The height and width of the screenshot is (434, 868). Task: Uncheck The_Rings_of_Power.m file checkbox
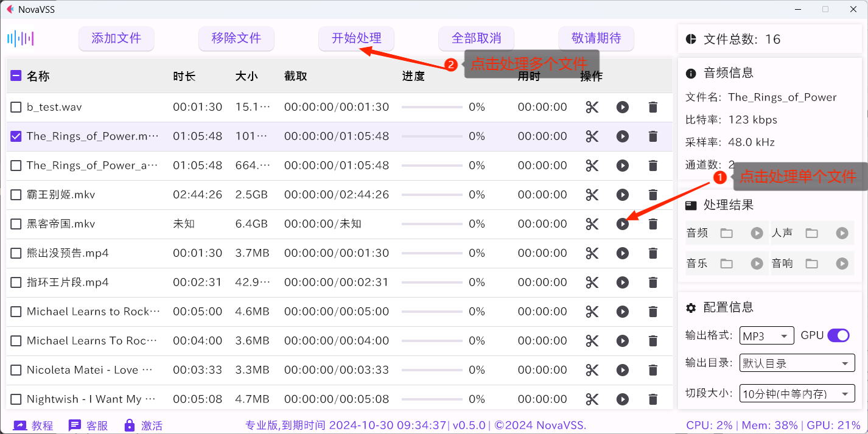click(x=16, y=136)
